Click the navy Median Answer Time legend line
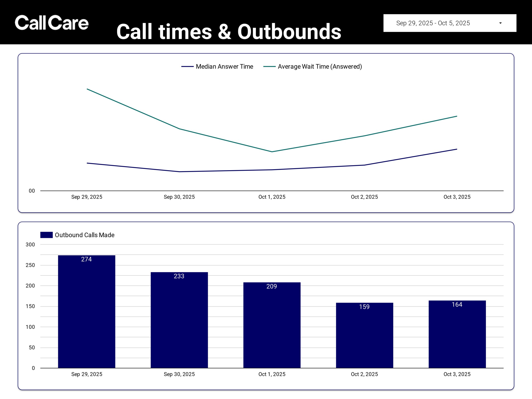Image resolution: width=532 pixels, height=399 pixels. 187,67
